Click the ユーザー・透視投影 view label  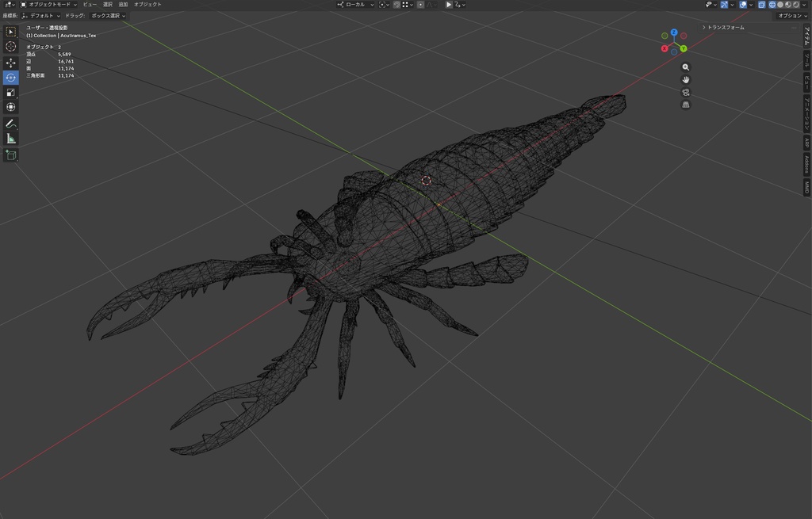click(47, 28)
